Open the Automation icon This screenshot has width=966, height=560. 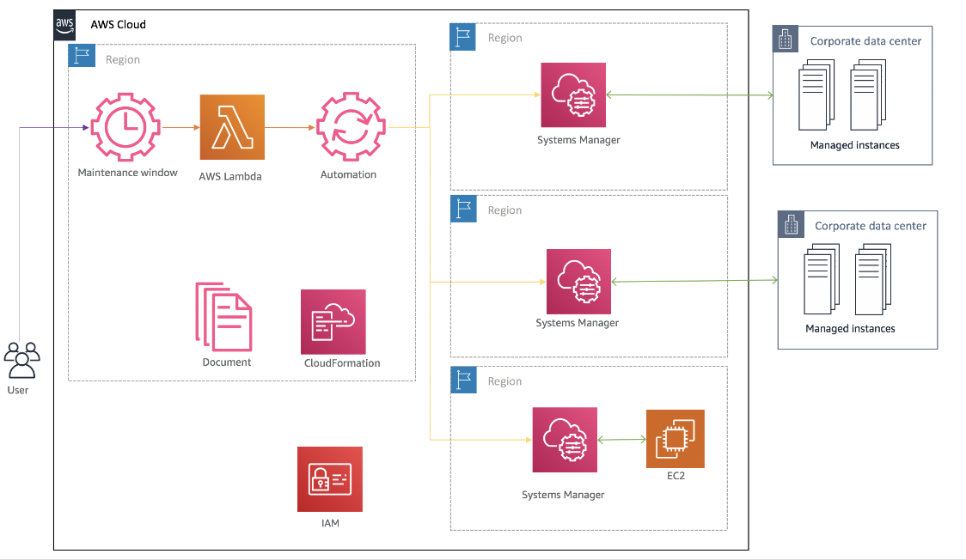[x=349, y=126]
